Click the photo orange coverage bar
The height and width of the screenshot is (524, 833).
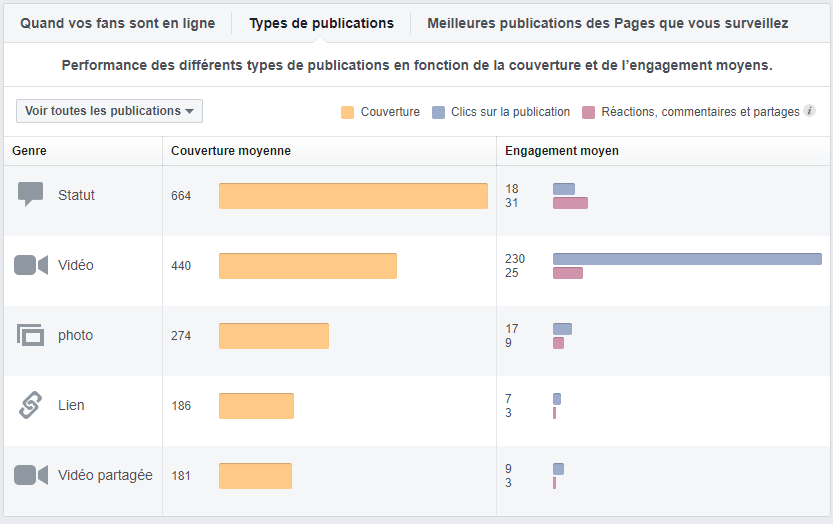tap(274, 336)
